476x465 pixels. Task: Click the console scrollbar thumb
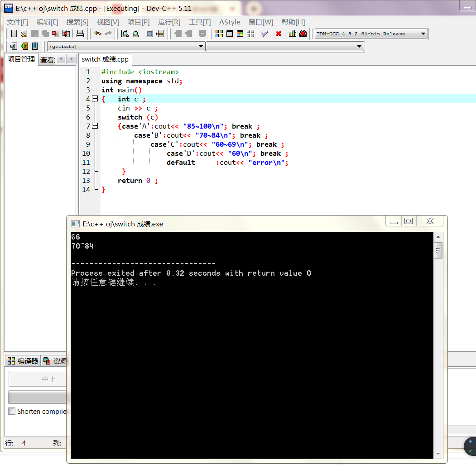438,250
